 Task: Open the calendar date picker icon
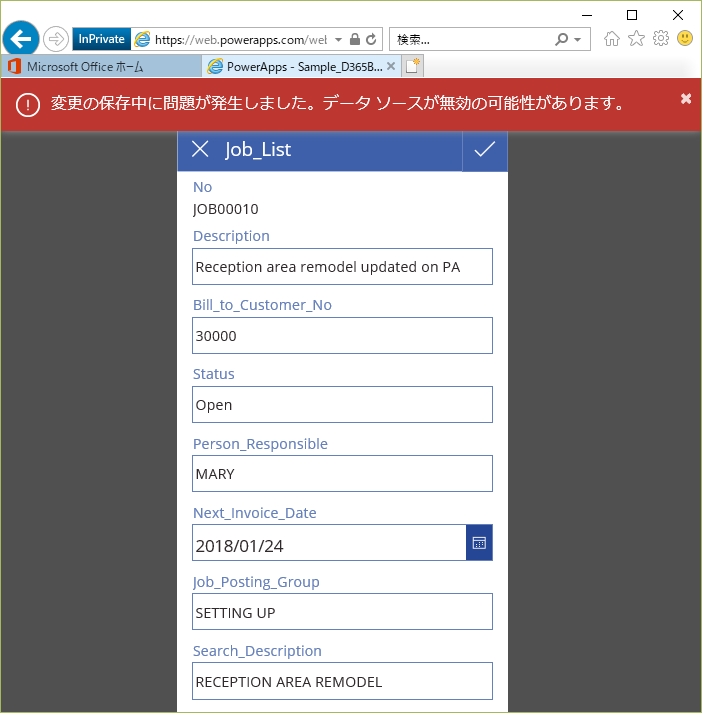pos(479,543)
